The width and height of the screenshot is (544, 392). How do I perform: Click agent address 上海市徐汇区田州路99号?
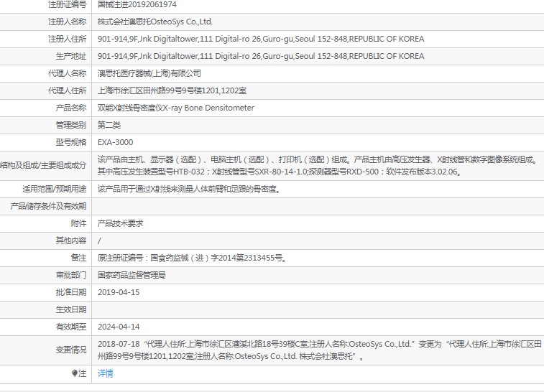[x=172, y=90]
